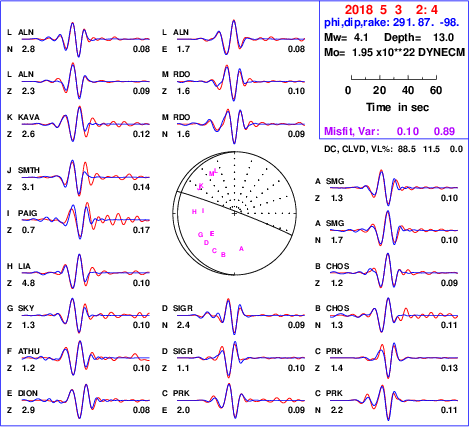Click the red event date 2018 5 3
The height and width of the screenshot is (427, 469).
373,10
